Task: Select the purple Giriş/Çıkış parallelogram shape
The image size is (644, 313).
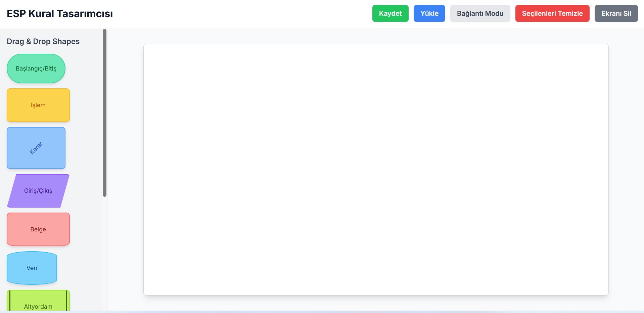Action: [38, 191]
